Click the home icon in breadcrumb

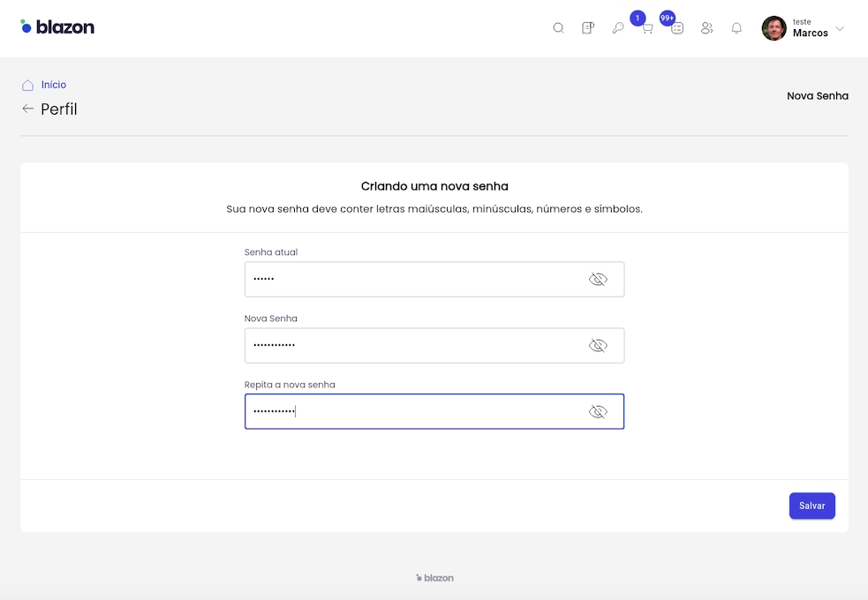tap(28, 86)
